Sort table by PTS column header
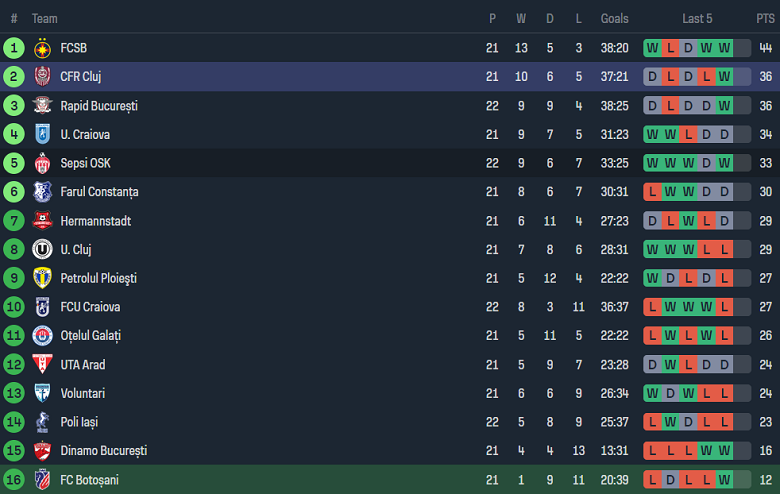The image size is (780, 494). [x=765, y=19]
